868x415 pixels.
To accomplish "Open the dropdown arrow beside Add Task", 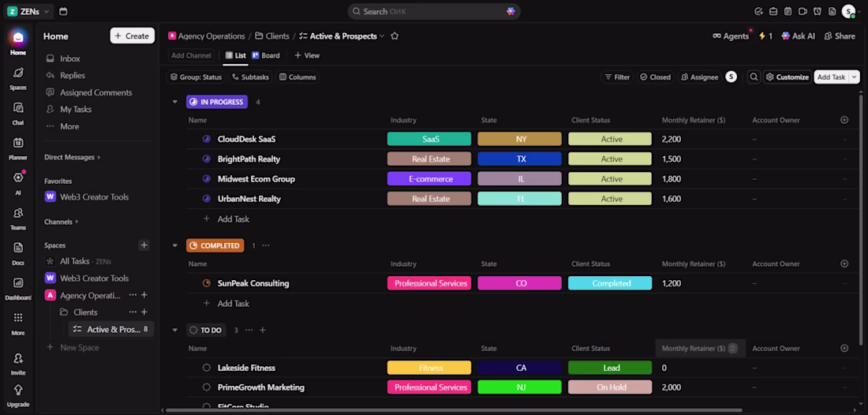I will click(x=854, y=77).
